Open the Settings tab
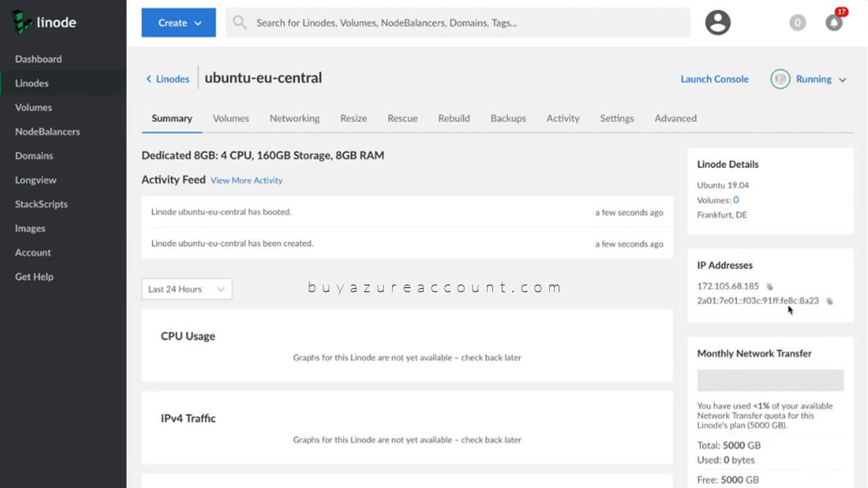This screenshot has height=488, width=868. (616, 118)
